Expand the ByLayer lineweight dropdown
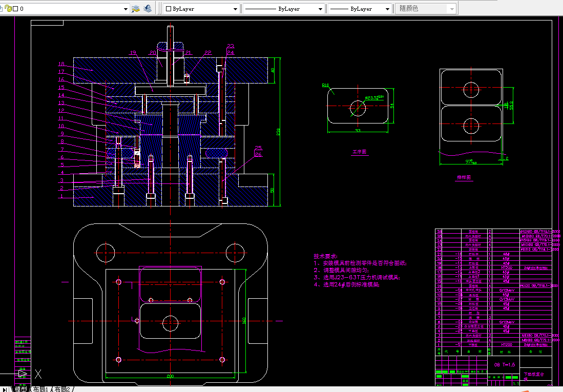The height and width of the screenshot is (392, 563). coord(387,9)
